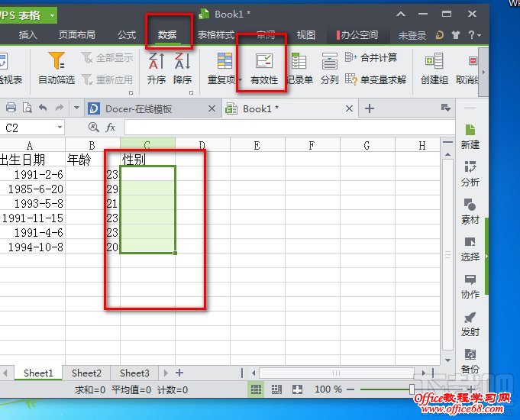The width and height of the screenshot is (520, 420).
Task: Click the 100 % zoom level
Action: point(328,389)
